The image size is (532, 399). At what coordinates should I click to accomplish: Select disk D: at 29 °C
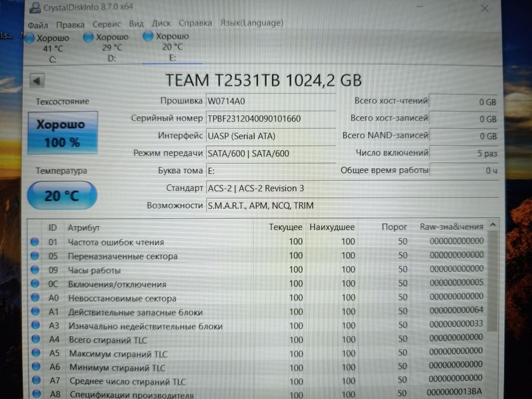[x=107, y=47]
